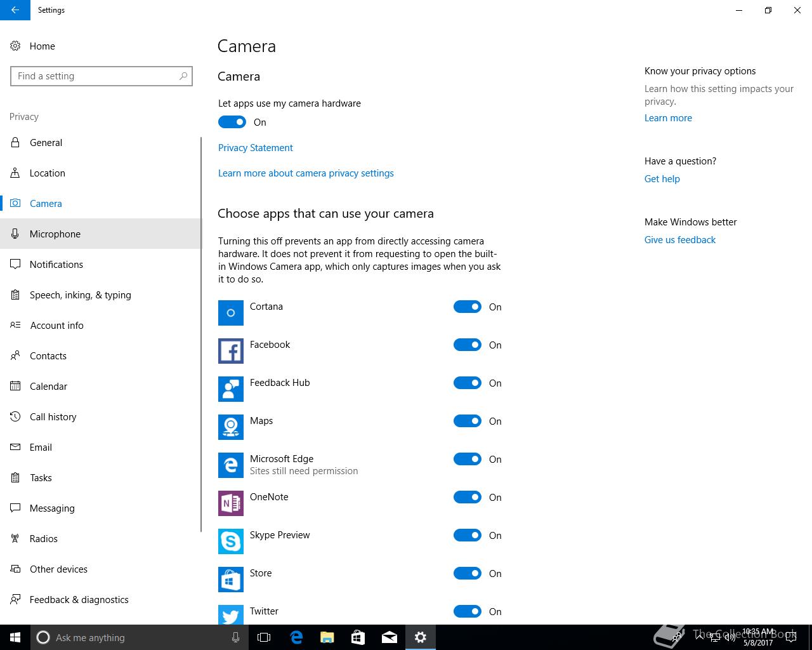
Task: Click Give us feedback link
Action: [680, 240]
